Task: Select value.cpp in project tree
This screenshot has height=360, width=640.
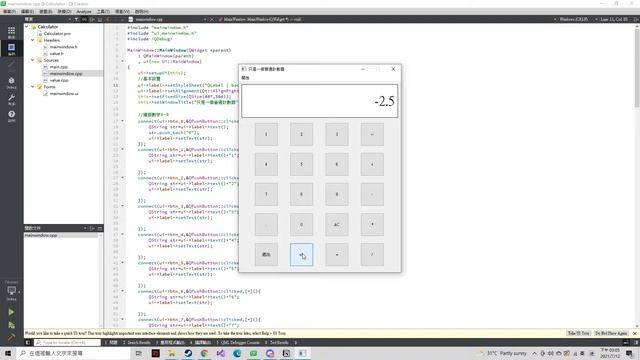Action: [x=59, y=80]
